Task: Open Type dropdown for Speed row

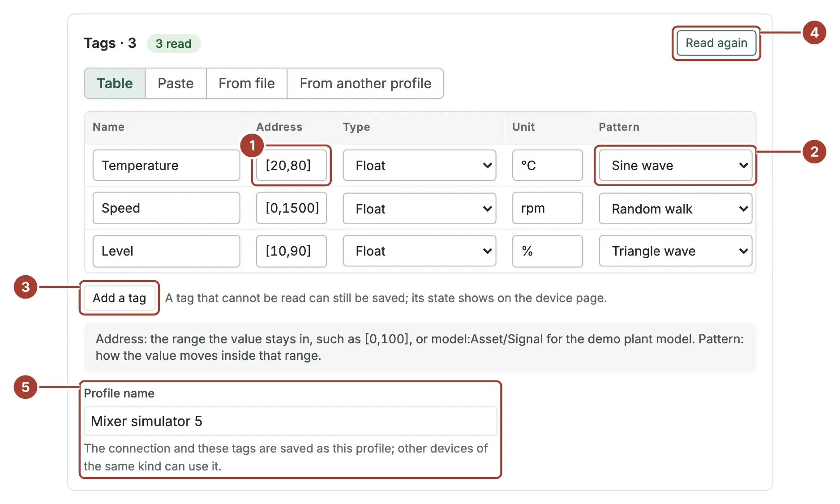Action: pyautogui.click(x=419, y=209)
